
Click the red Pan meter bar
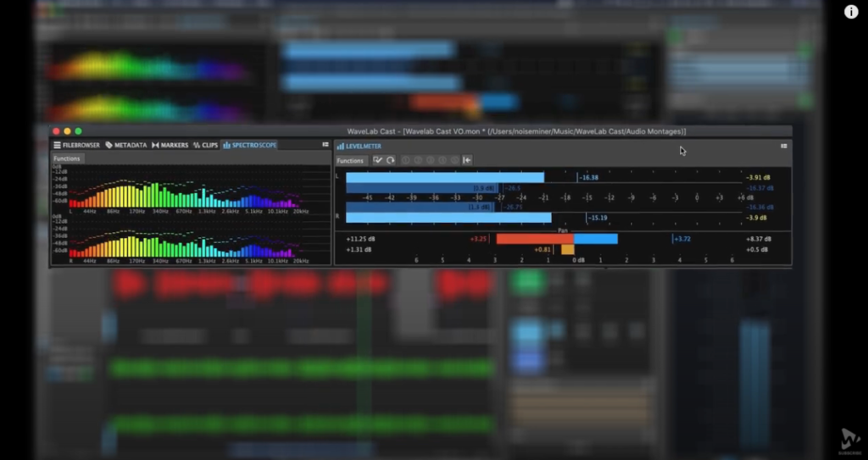[534, 239]
